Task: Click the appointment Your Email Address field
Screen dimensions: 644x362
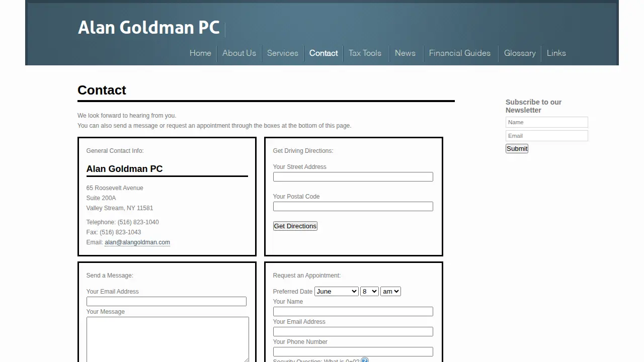Action: click(353, 332)
